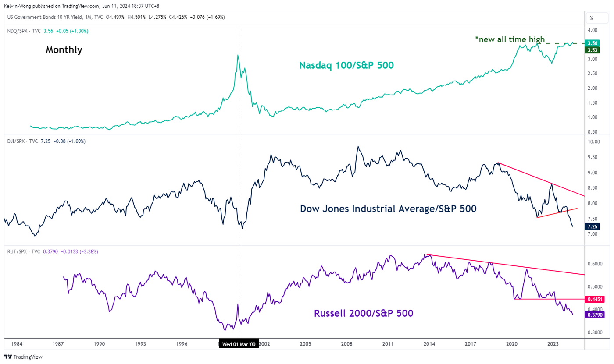Click the '*new all time high' annotation

[510, 39]
